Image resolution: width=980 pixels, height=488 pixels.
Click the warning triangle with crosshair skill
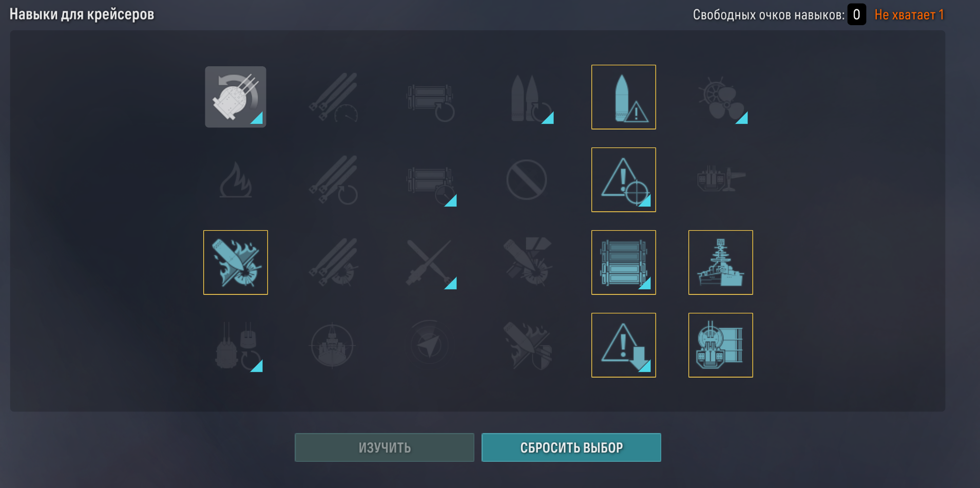624,180
